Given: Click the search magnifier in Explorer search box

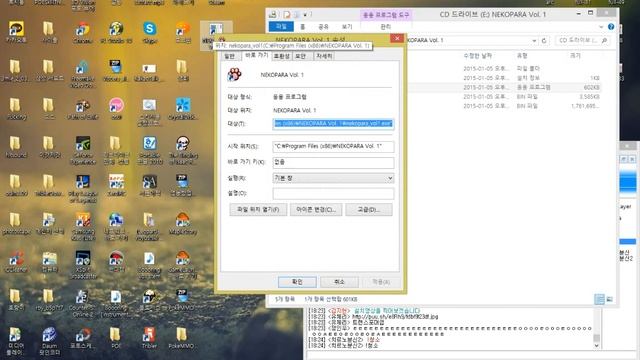Looking at the screenshot, I should tap(604, 40).
